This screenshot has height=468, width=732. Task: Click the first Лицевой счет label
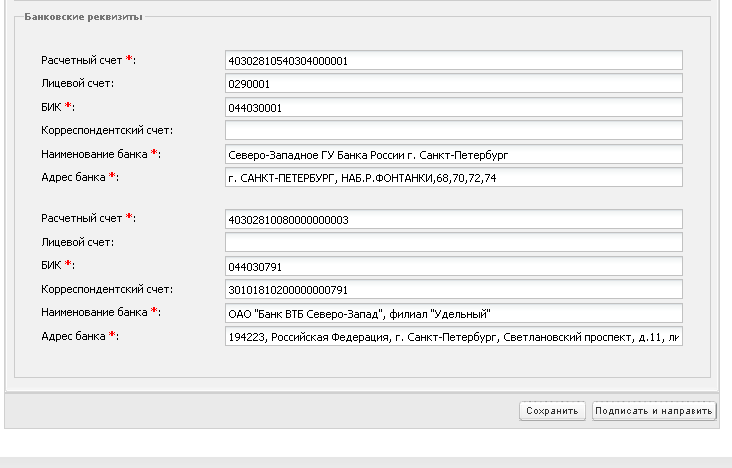(x=77, y=84)
